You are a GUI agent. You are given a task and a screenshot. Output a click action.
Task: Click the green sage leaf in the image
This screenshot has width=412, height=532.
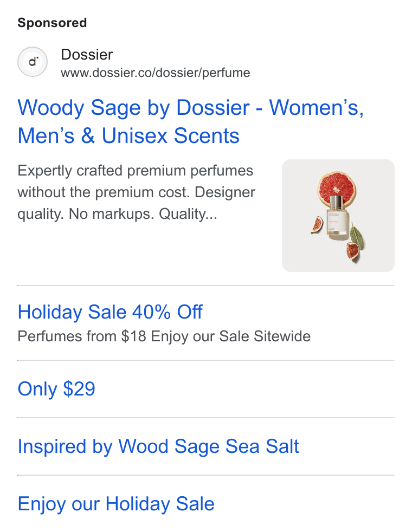357,236
